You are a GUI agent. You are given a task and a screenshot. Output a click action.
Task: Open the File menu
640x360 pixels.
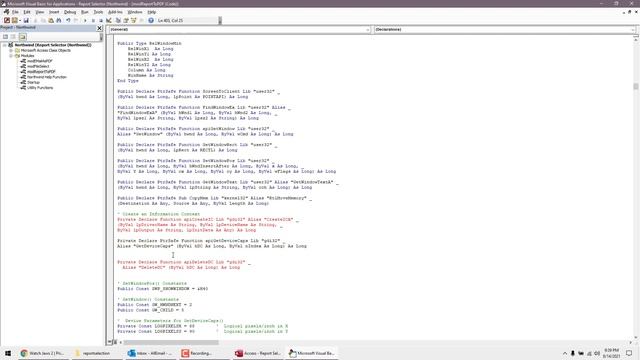coord(15,12)
